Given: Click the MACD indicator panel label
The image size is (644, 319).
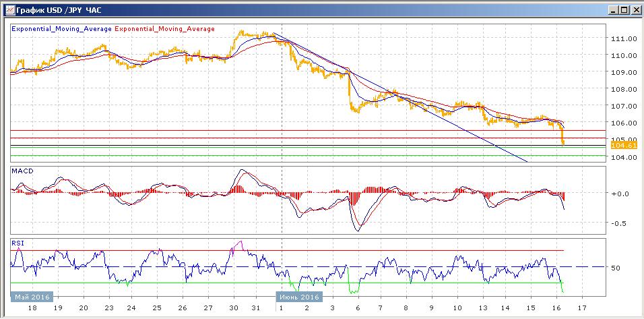Looking at the screenshot, I should pyautogui.click(x=22, y=172).
